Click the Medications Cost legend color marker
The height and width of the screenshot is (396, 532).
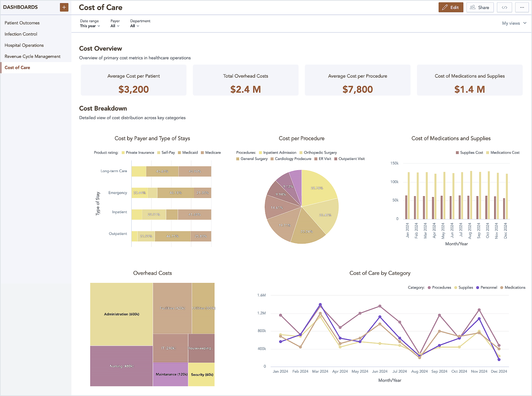tap(488, 152)
